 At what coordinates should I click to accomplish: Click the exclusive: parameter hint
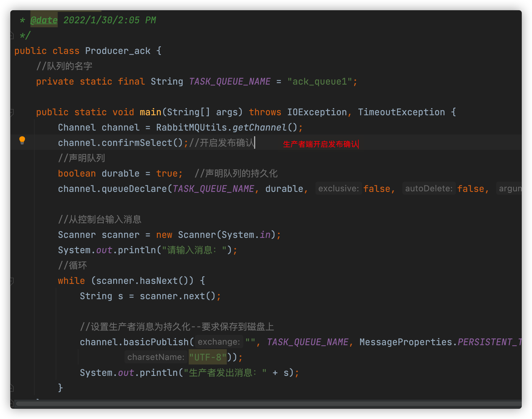338,188
